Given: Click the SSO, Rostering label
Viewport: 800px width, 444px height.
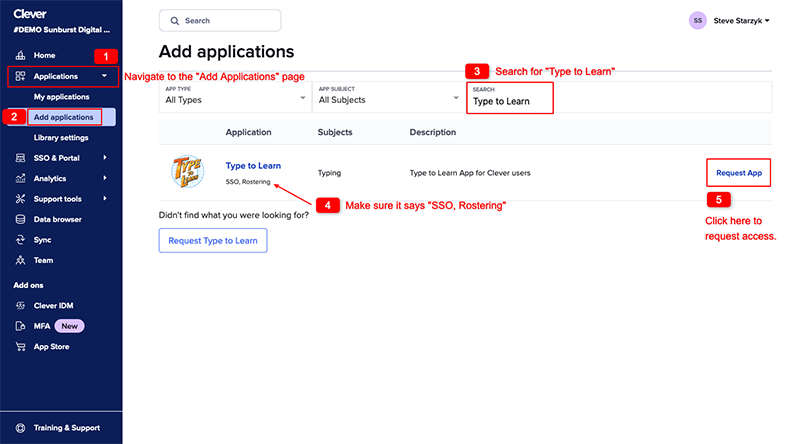Looking at the screenshot, I should point(248,182).
